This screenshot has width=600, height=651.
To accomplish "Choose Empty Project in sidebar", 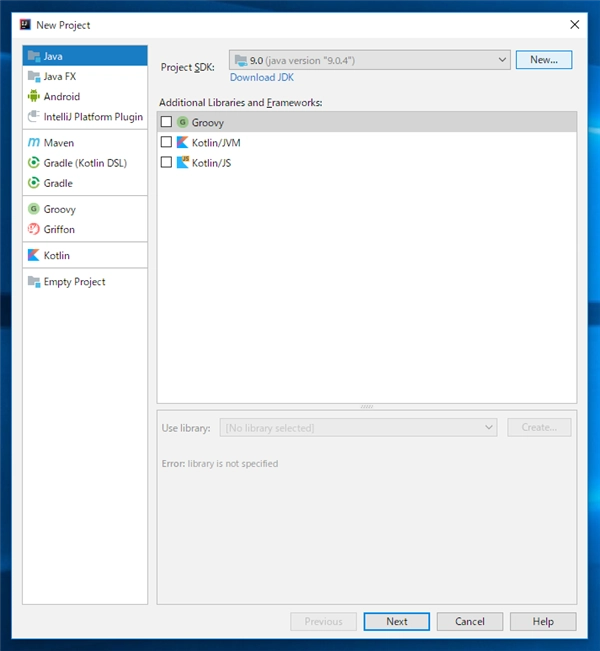I will [x=85, y=281].
